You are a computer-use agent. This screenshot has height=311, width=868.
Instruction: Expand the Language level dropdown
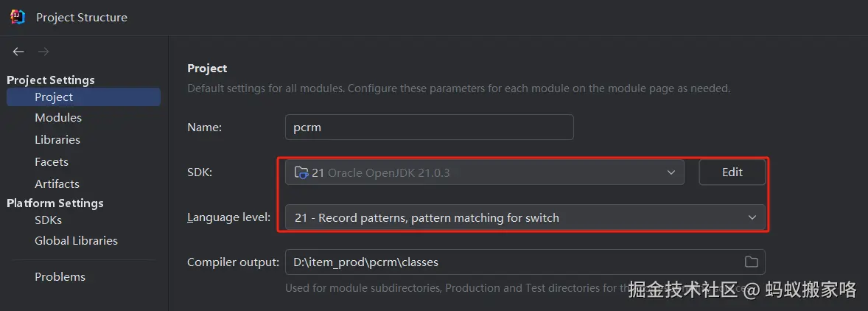tap(752, 217)
